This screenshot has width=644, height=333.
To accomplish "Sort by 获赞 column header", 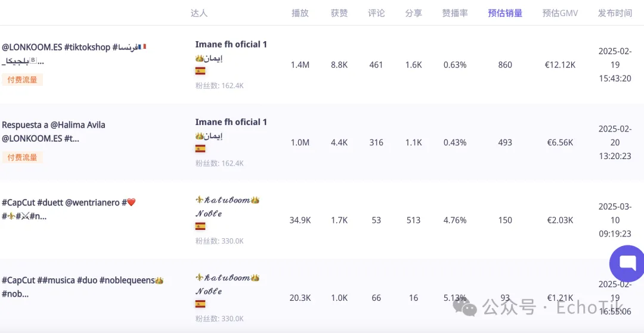I will click(339, 13).
